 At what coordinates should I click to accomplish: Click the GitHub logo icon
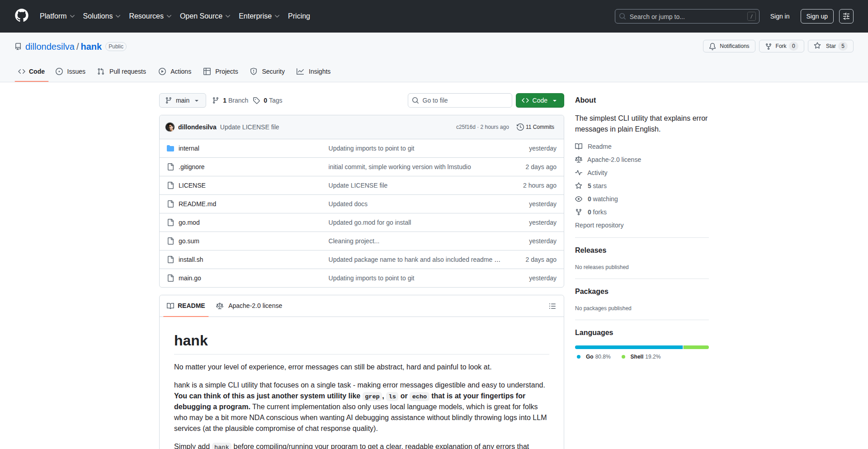click(21, 16)
